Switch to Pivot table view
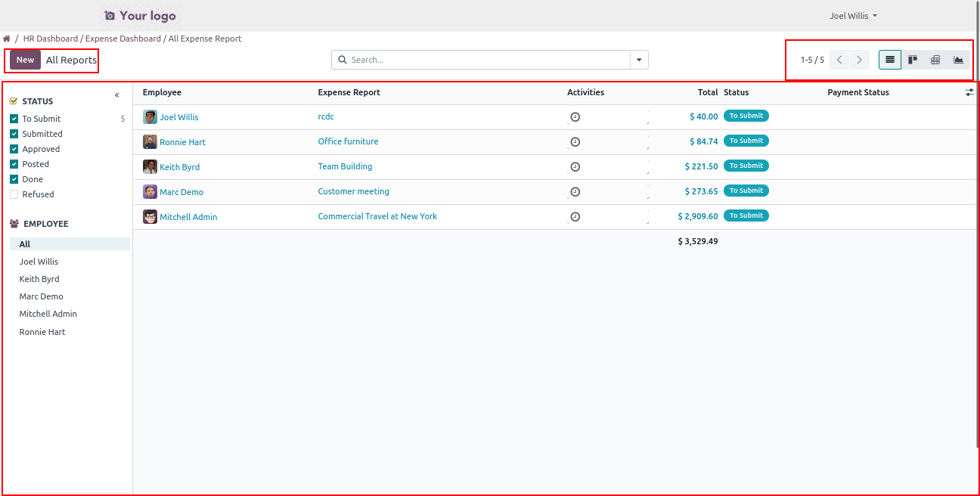 [x=935, y=60]
